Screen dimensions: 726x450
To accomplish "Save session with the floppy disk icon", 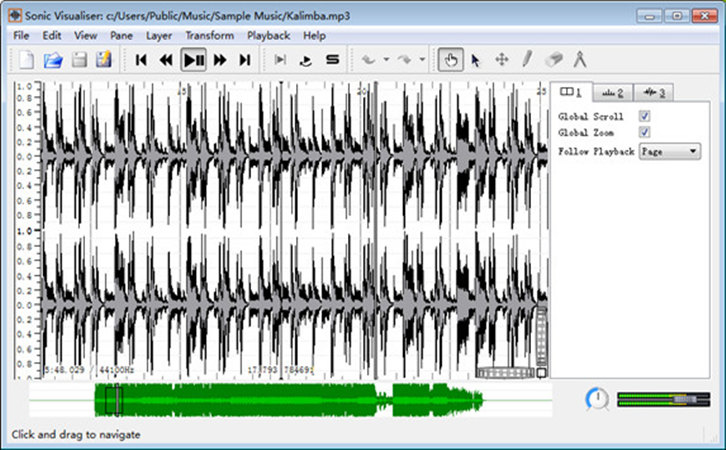I will pos(80,60).
